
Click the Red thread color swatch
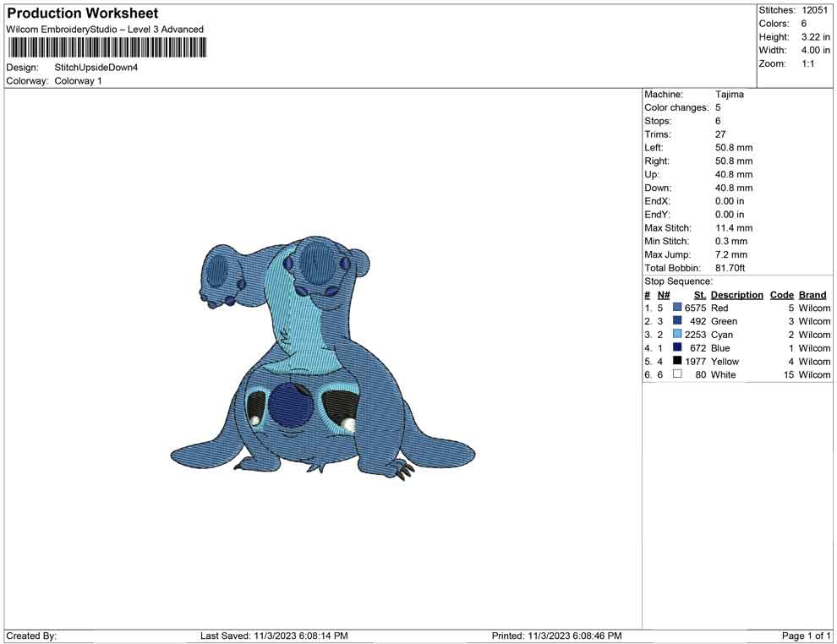tap(676, 308)
